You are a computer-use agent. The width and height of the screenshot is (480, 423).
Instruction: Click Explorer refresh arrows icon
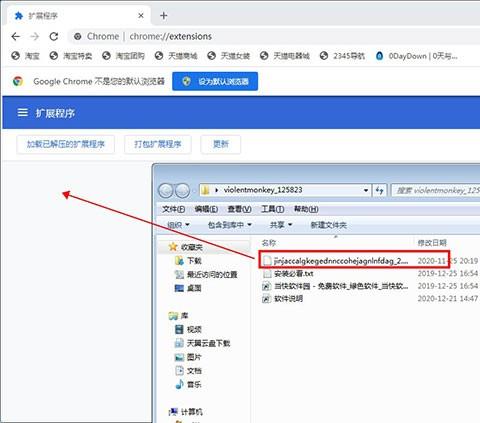379,190
